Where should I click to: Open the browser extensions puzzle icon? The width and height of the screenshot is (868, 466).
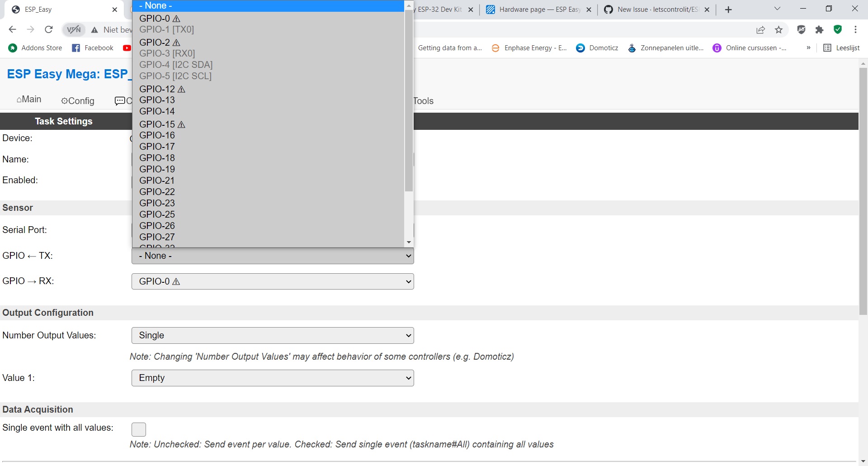pyautogui.click(x=820, y=29)
